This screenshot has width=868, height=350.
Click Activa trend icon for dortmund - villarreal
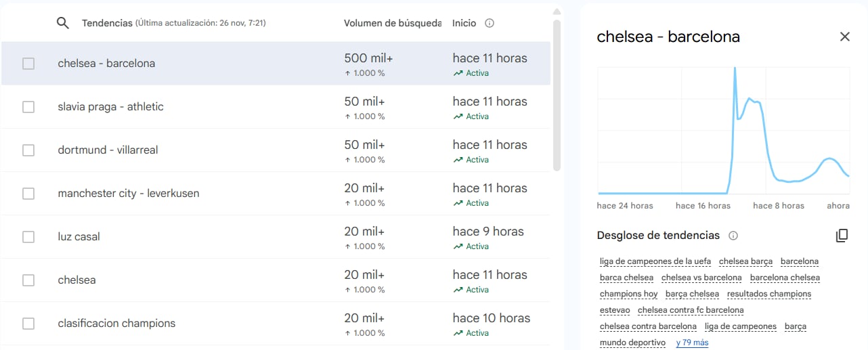pyautogui.click(x=458, y=160)
